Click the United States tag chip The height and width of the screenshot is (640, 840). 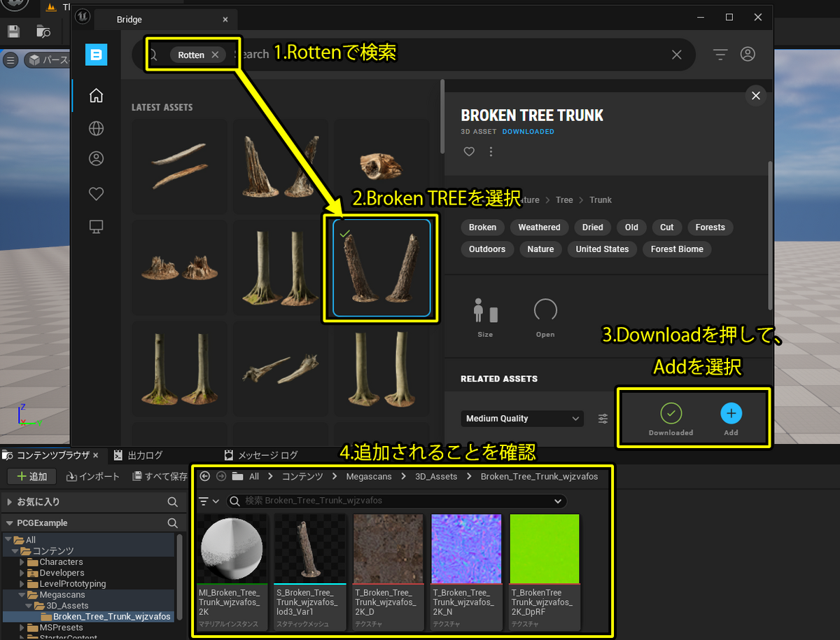(602, 249)
